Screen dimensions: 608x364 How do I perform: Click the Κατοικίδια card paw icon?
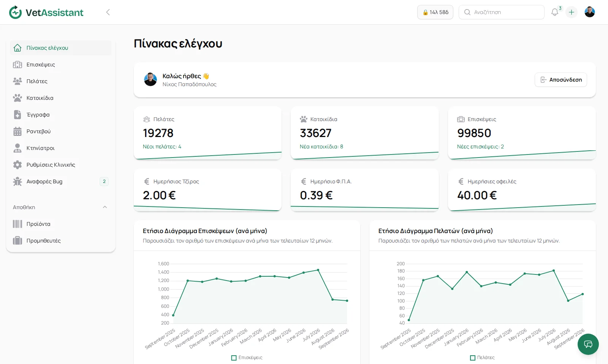point(303,119)
